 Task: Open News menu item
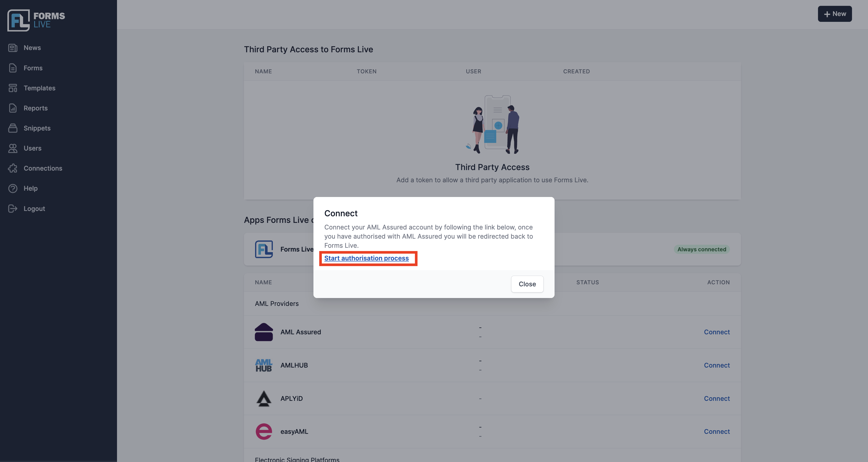(32, 48)
